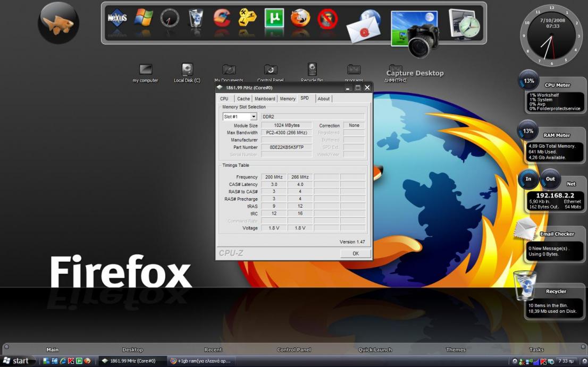Click the CPU Meter percentage gauge

click(x=528, y=80)
